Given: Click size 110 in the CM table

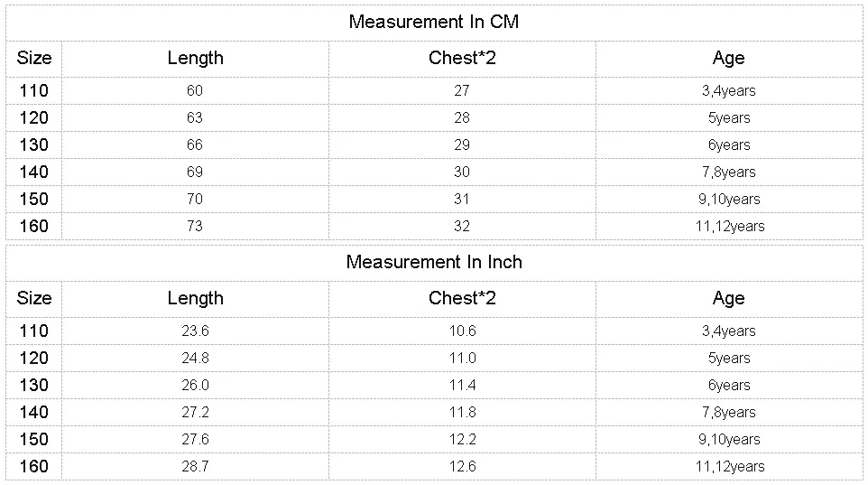Looking at the screenshot, I should [33, 91].
